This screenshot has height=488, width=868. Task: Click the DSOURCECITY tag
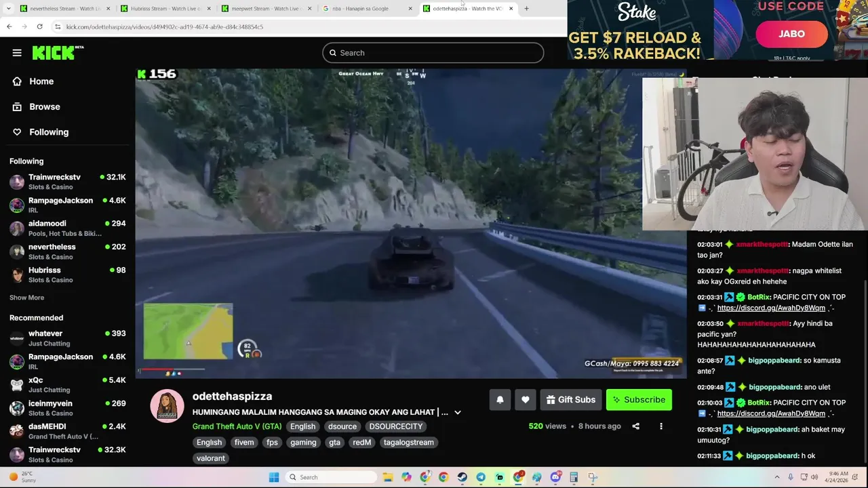pos(396,426)
